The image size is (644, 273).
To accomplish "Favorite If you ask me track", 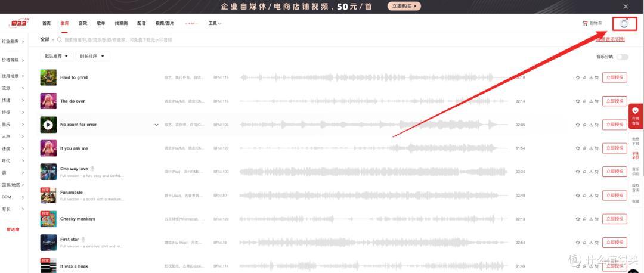I will click(577, 148).
